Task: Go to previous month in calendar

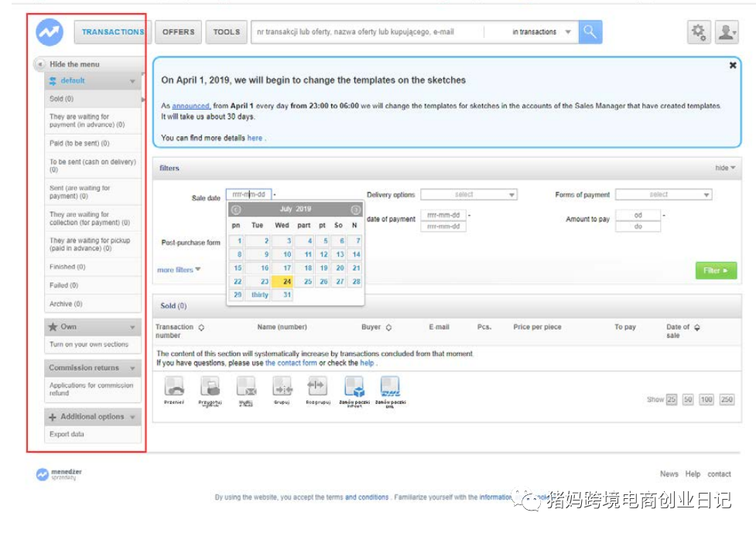Action: click(x=236, y=210)
